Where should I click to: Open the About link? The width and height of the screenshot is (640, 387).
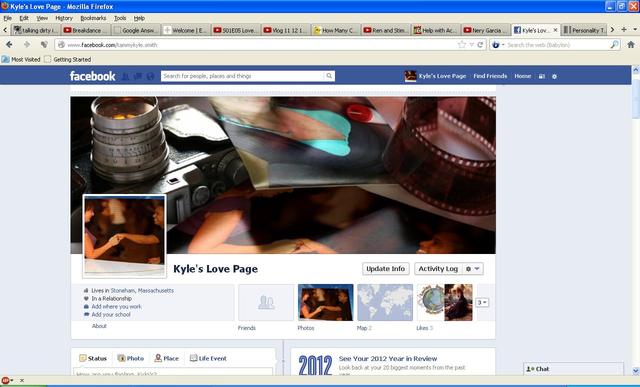[99, 326]
